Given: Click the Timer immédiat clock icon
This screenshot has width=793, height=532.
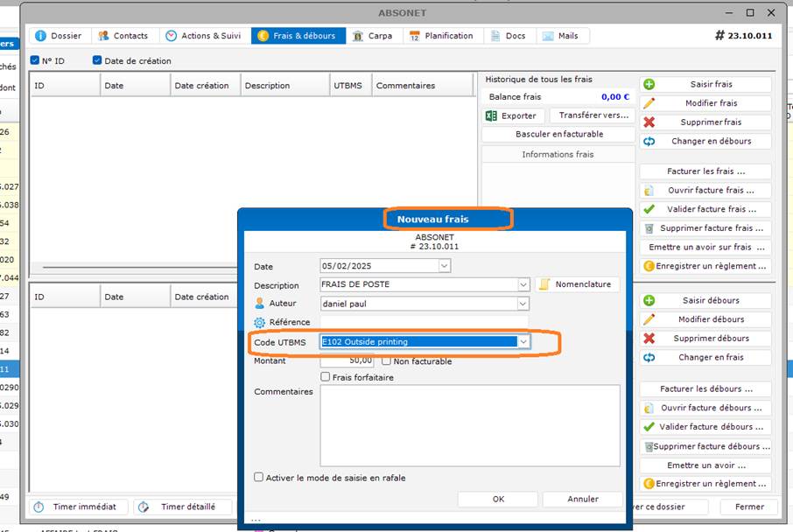Looking at the screenshot, I should pos(39,507).
